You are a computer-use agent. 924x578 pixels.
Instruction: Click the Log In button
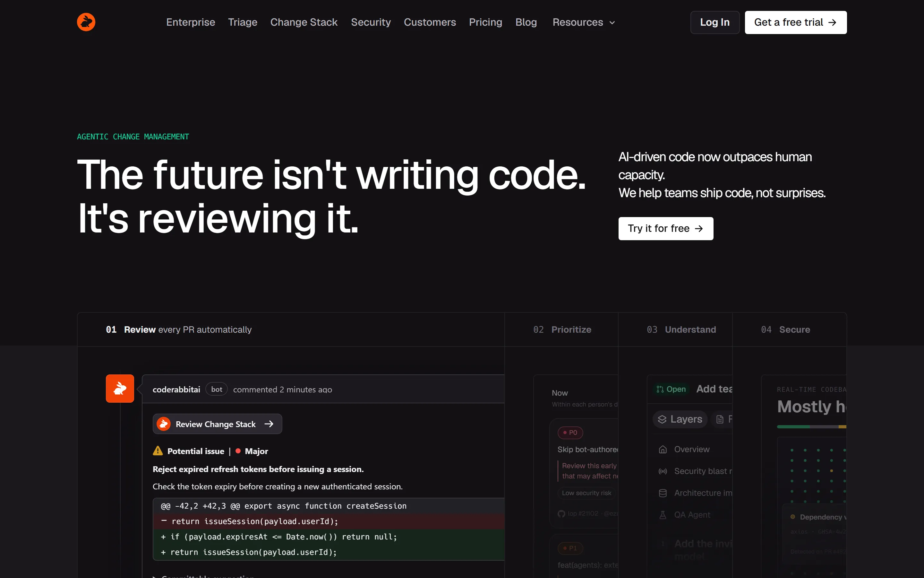(715, 22)
